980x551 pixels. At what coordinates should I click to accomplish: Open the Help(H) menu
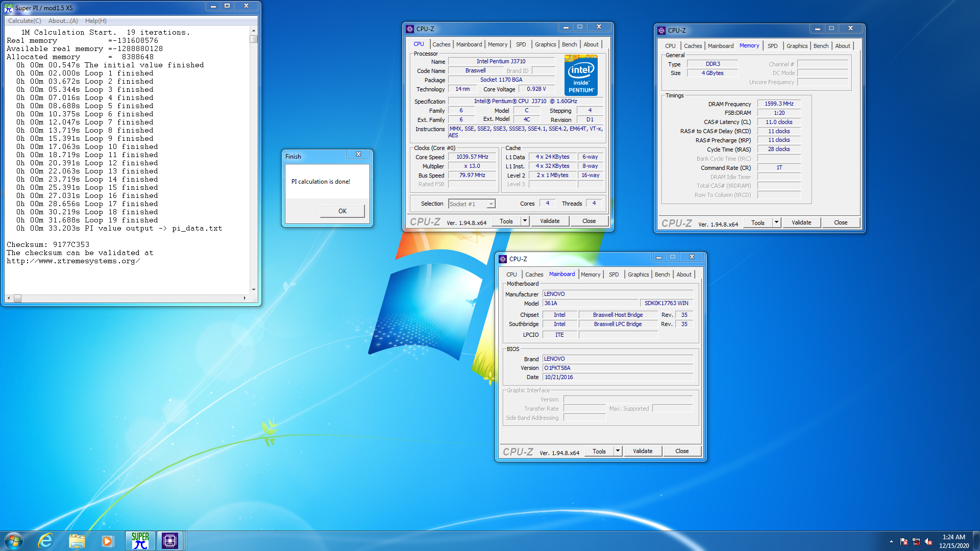(96, 21)
